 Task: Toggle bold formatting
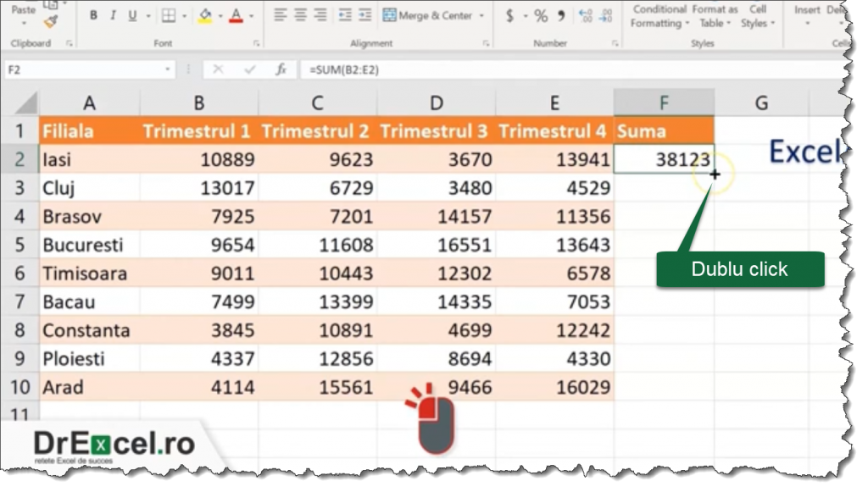pos(93,15)
